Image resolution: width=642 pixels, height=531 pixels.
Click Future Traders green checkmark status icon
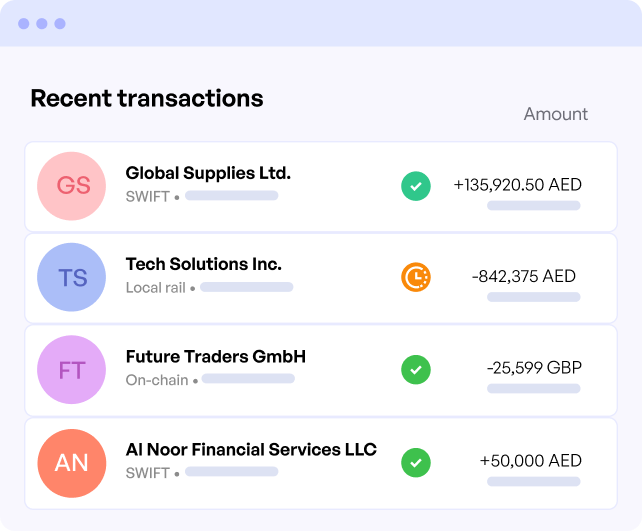tap(416, 369)
